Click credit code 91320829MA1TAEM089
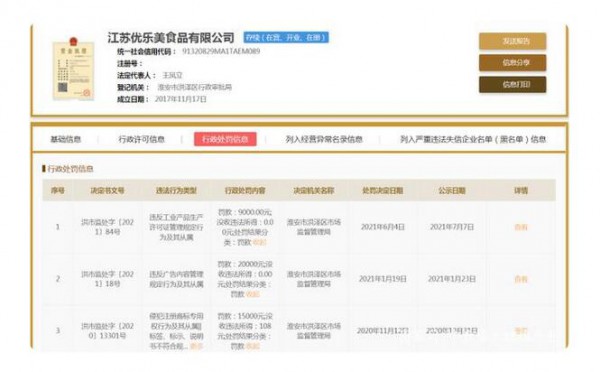 click(x=221, y=51)
